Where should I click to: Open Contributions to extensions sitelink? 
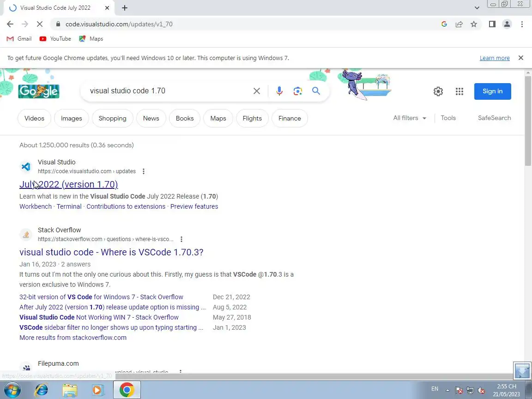pyautogui.click(x=126, y=206)
